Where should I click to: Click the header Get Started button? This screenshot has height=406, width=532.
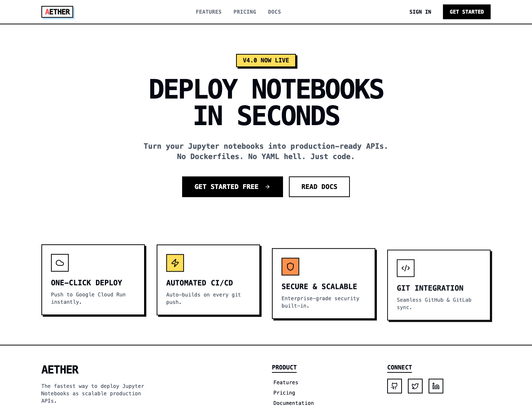(x=467, y=12)
